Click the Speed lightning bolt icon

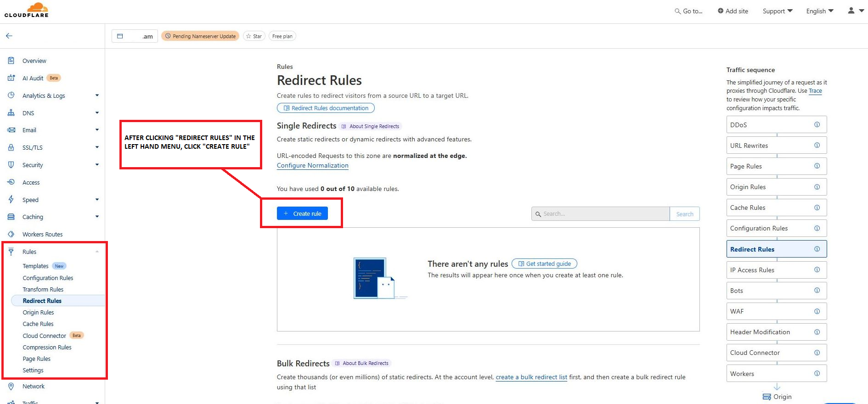11,200
